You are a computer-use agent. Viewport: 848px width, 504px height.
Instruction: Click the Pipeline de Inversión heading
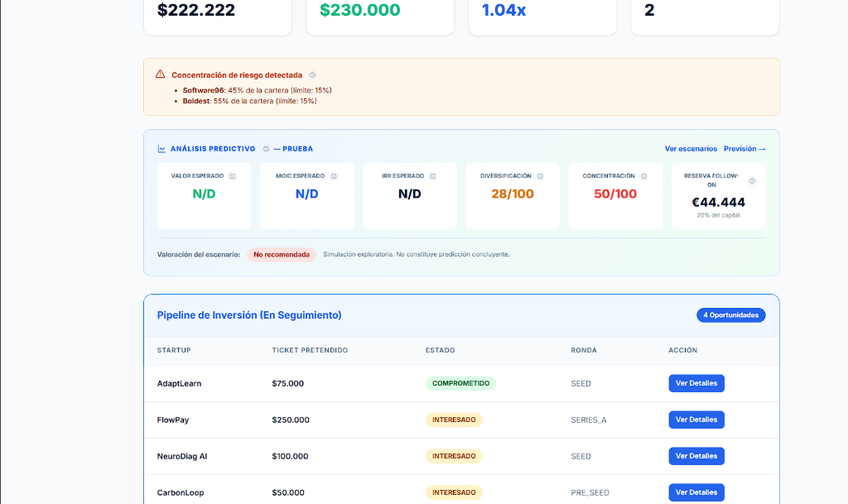coord(248,315)
